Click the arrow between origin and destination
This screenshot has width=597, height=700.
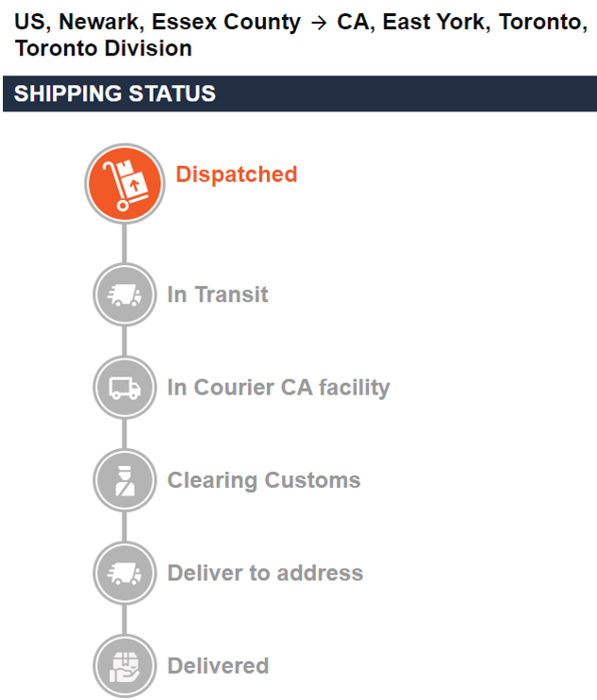point(318,23)
